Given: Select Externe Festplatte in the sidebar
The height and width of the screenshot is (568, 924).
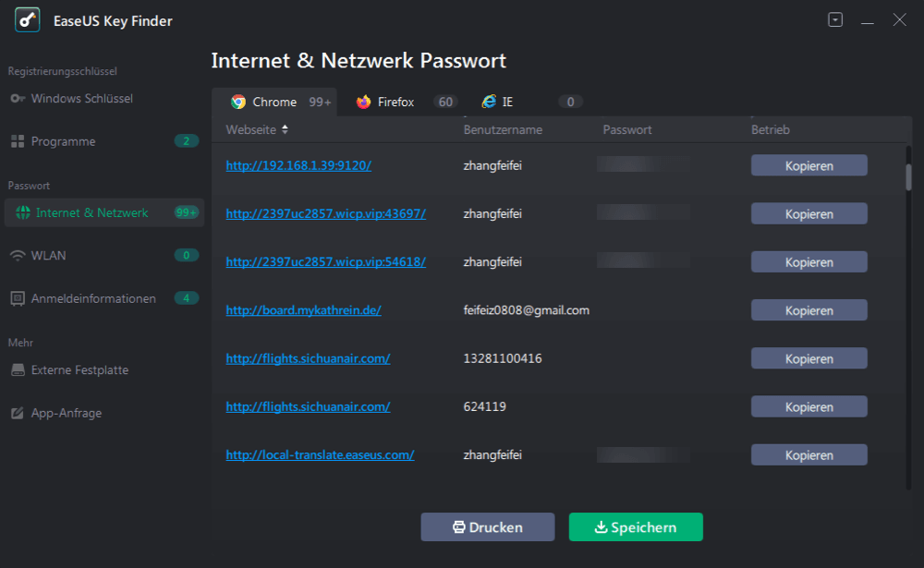Looking at the screenshot, I should (79, 370).
